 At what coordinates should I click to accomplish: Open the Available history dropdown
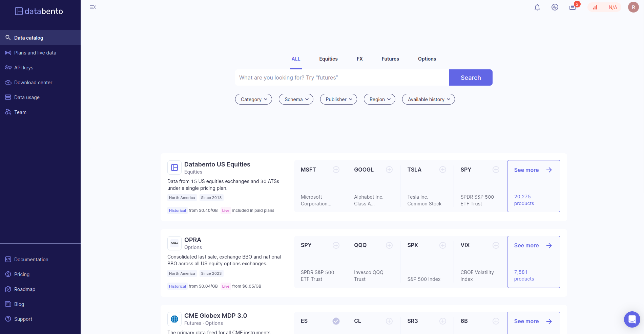[428, 99]
